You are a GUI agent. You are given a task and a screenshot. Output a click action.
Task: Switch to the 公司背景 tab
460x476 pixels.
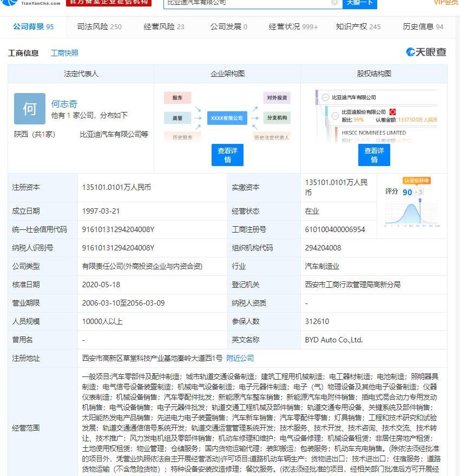pos(33,27)
